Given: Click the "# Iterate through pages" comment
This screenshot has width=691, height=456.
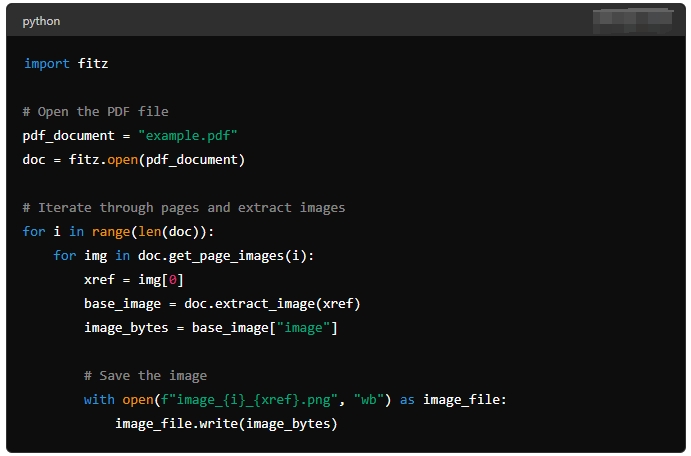Looking at the screenshot, I should click(x=184, y=208).
